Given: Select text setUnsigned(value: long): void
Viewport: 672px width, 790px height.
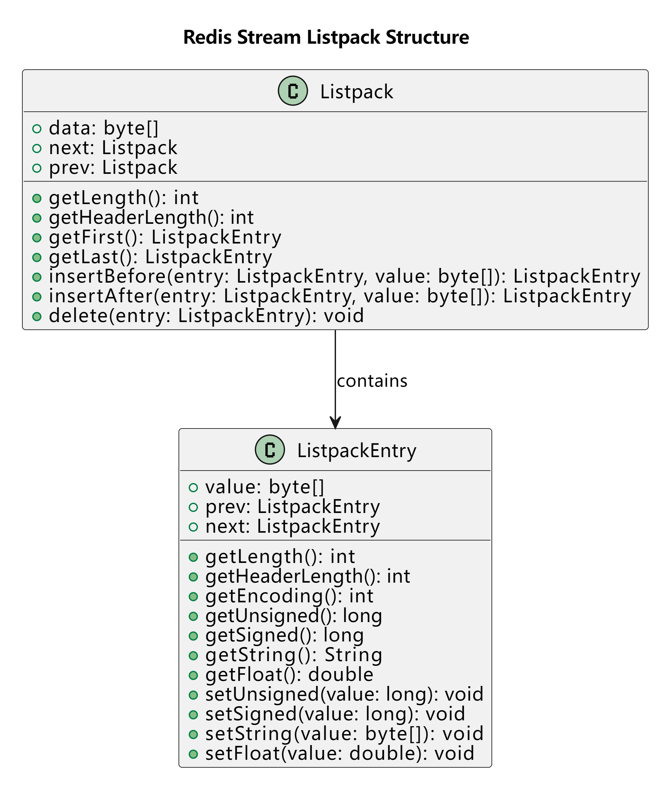Looking at the screenshot, I should pos(345,694).
